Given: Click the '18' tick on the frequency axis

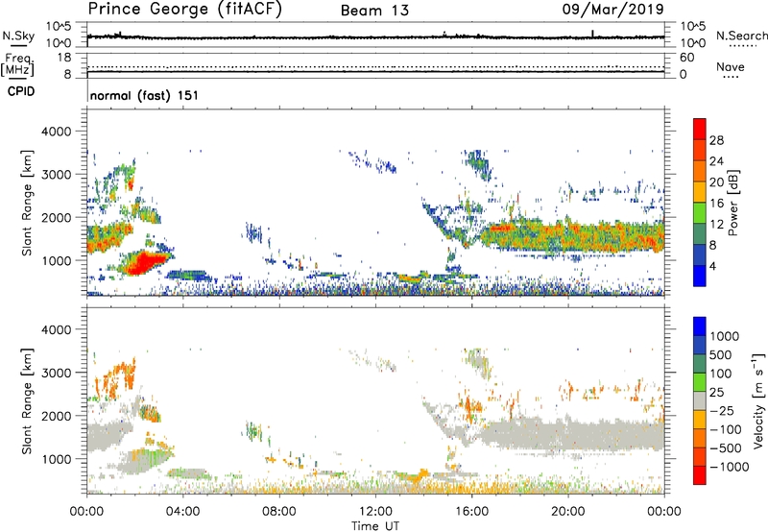Looking at the screenshot, I should click(64, 58).
